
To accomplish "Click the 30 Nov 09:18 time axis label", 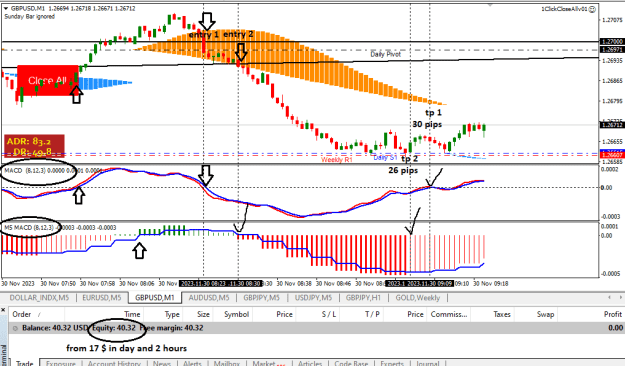I will (490, 284).
